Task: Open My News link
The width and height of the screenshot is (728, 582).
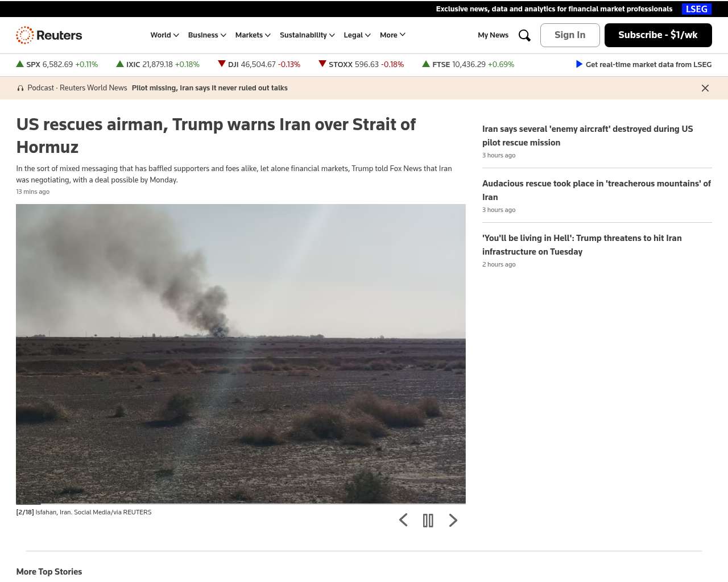Action: (x=493, y=35)
